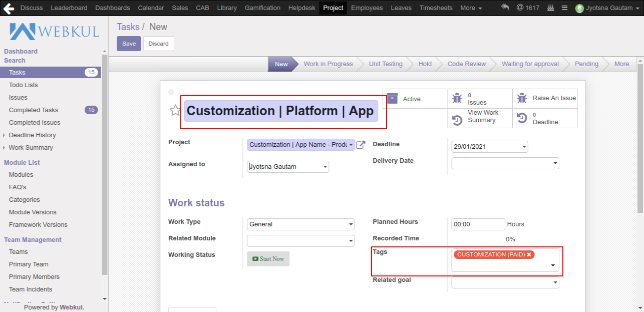Select the Code Review stage
This screenshot has width=644, height=312.
pyautogui.click(x=466, y=64)
